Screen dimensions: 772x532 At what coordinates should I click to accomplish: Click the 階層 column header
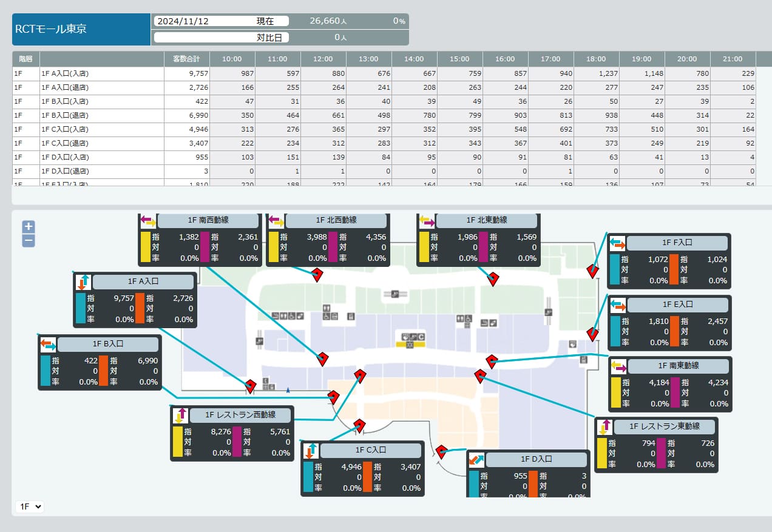(x=25, y=59)
